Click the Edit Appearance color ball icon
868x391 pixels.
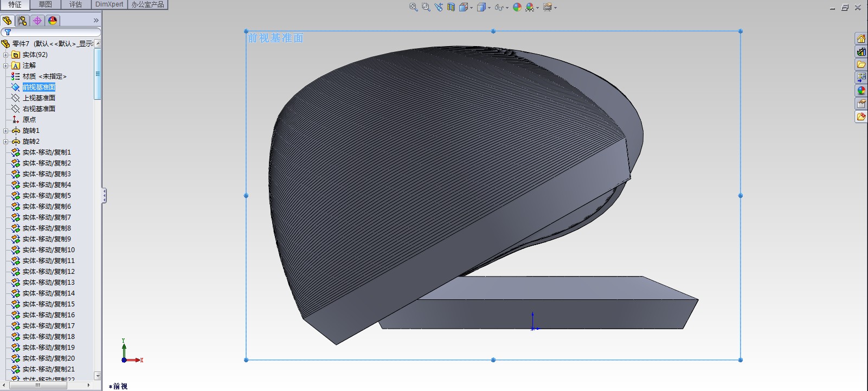(x=517, y=7)
